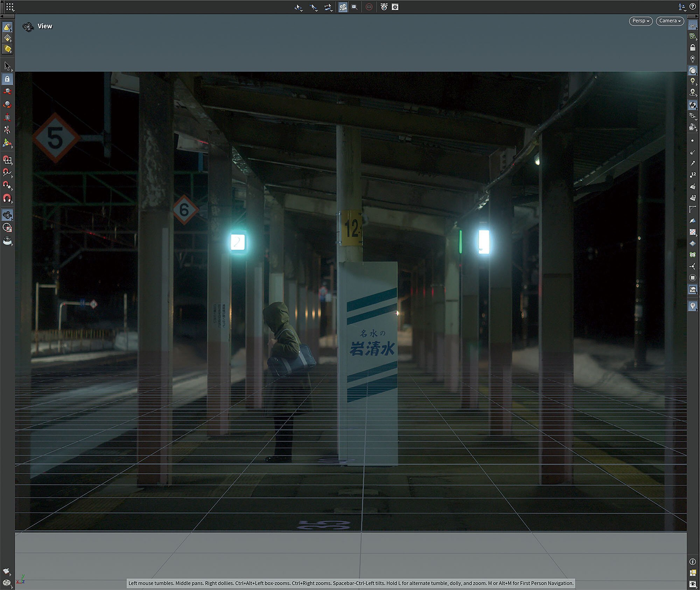
Task: Show point numbers display option
Action: click(x=692, y=175)
